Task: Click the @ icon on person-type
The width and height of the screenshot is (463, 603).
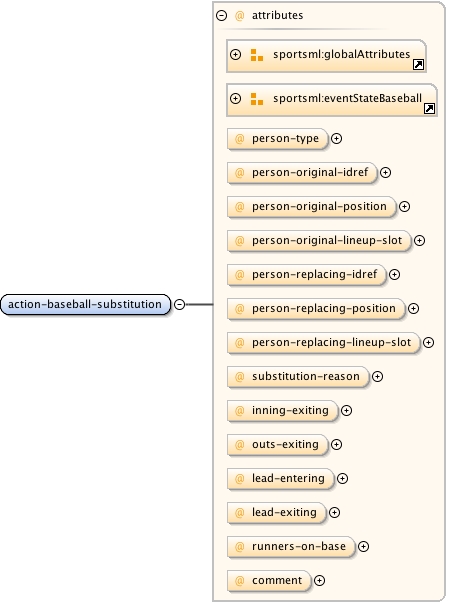Action: pos(240,139)
